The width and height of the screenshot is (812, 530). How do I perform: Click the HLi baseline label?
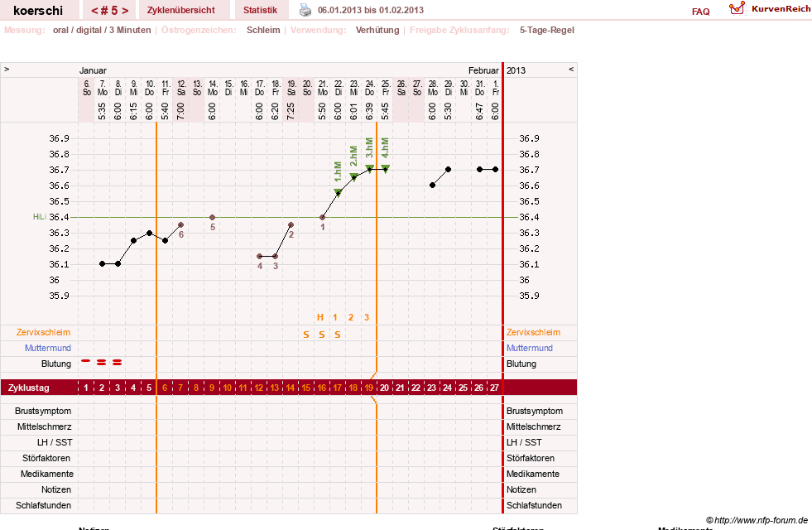[40, 217]
